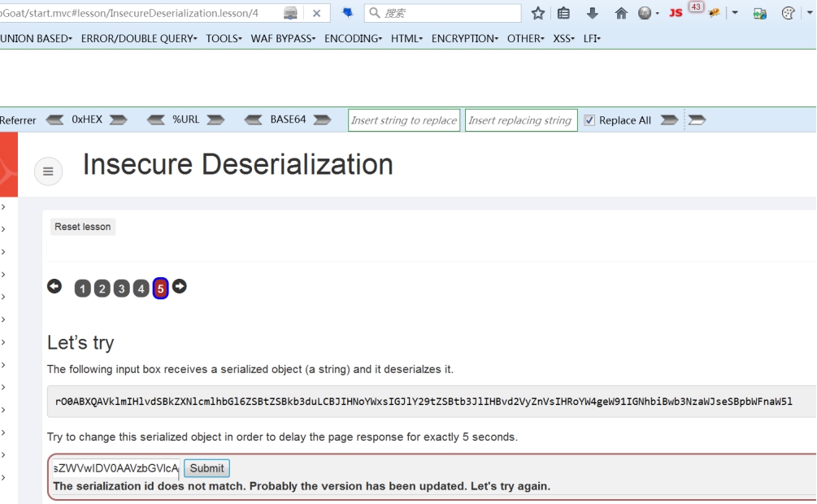Click the bug extension icon

pyautogui.click(x=714, y=13)
